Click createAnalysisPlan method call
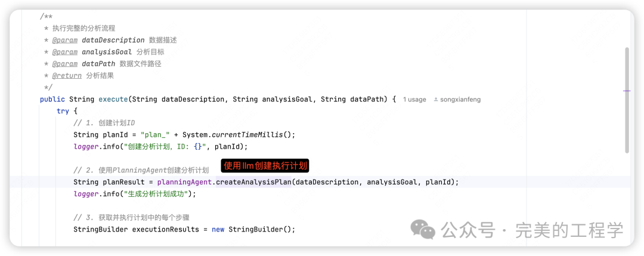The image size is (644, 256). coord(253,181)
